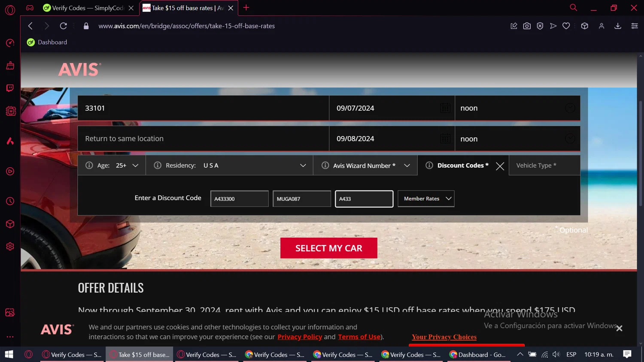
Task: Expand the Vehicle Type selector
Action: (x=544, y=165)
